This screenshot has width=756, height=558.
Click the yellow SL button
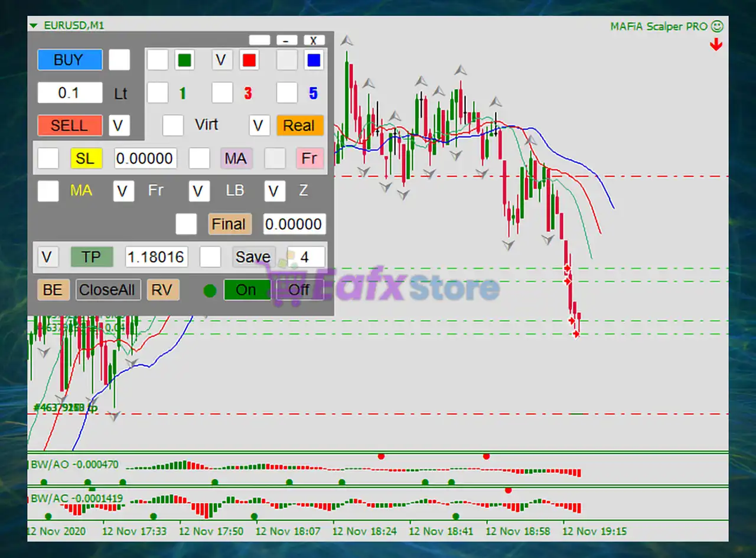85,158
